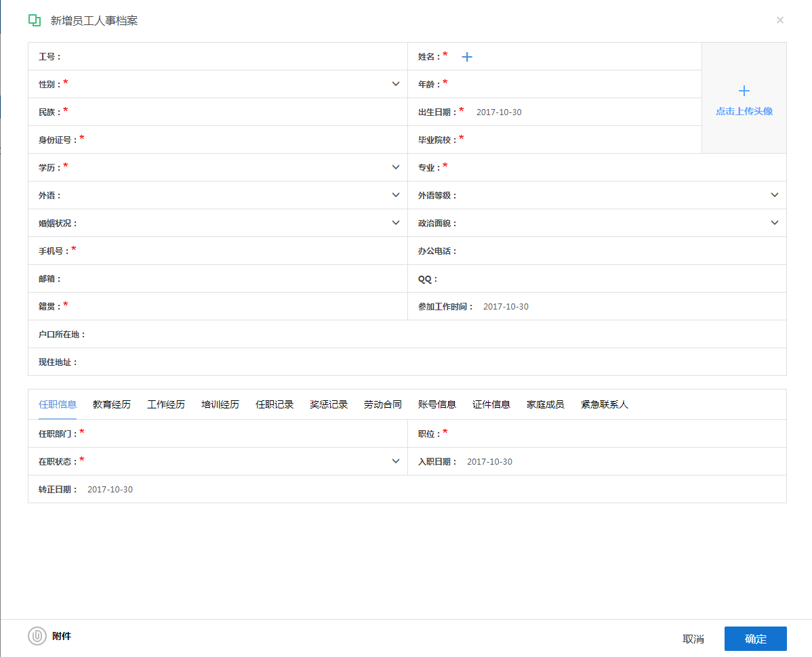Click the 附件 label
Image resolution: width=812 pixels, height=657 pixels.
62,636
